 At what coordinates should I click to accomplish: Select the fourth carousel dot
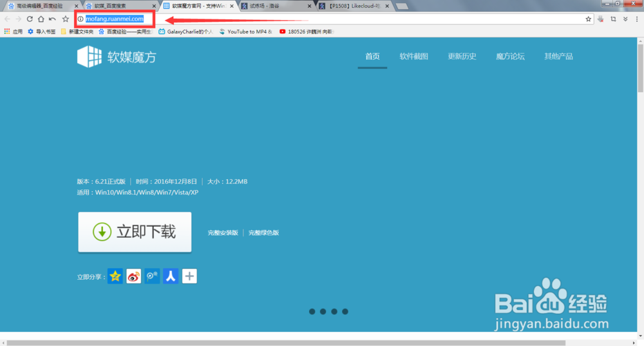[x=345, y=311]
